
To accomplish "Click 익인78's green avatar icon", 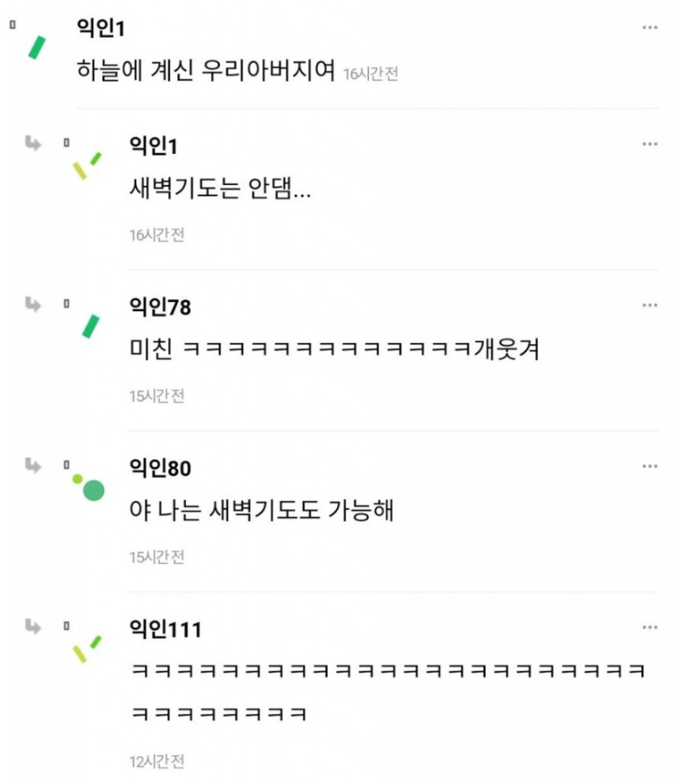I will point(91,325).
